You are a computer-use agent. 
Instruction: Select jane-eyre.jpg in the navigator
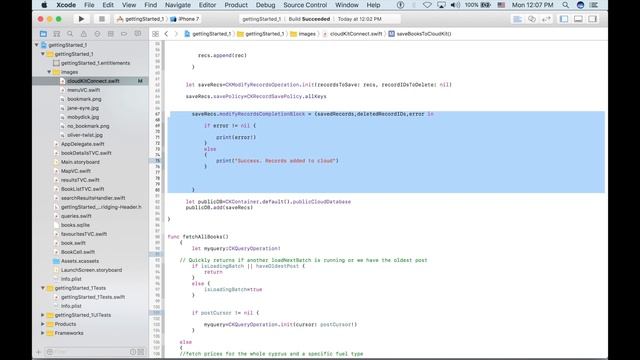83,108
